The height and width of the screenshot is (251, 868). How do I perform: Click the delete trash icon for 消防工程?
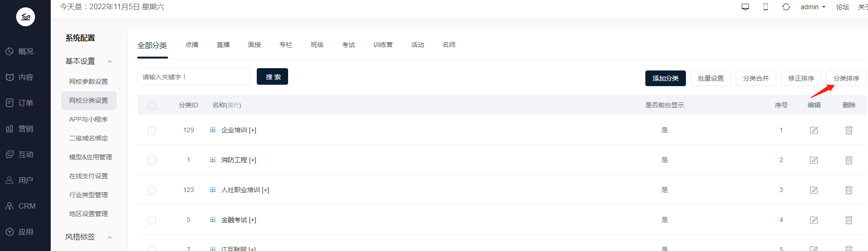(x=849, y=160)
